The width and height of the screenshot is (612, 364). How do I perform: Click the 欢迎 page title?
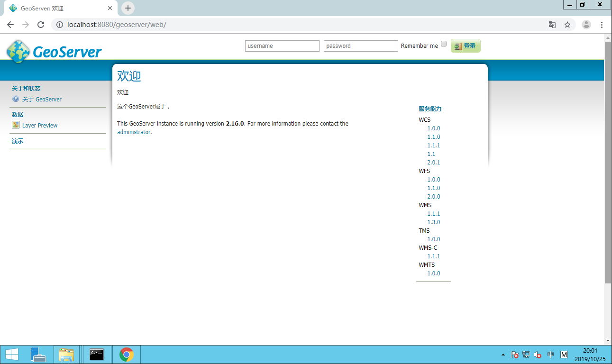(129, 76)
